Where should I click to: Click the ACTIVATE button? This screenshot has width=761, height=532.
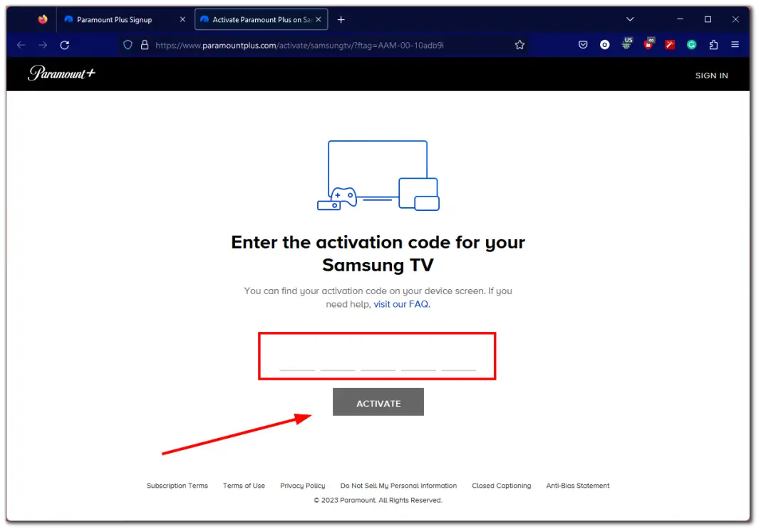pos(378,402)
